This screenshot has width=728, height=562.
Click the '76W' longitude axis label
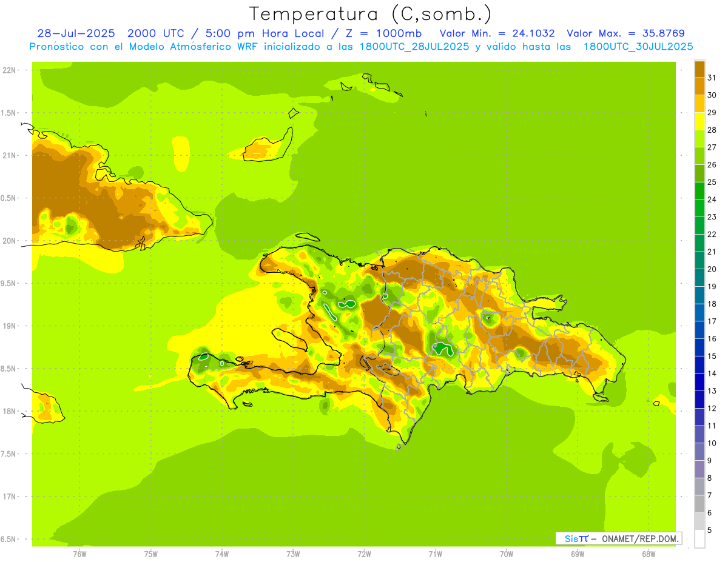tap(79, 554)
